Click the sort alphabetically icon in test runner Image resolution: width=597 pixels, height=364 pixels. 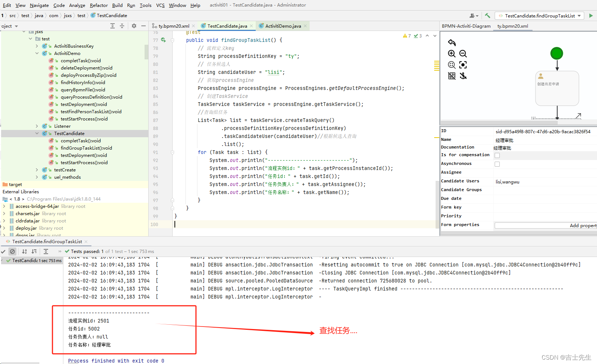tap(24, 252)
